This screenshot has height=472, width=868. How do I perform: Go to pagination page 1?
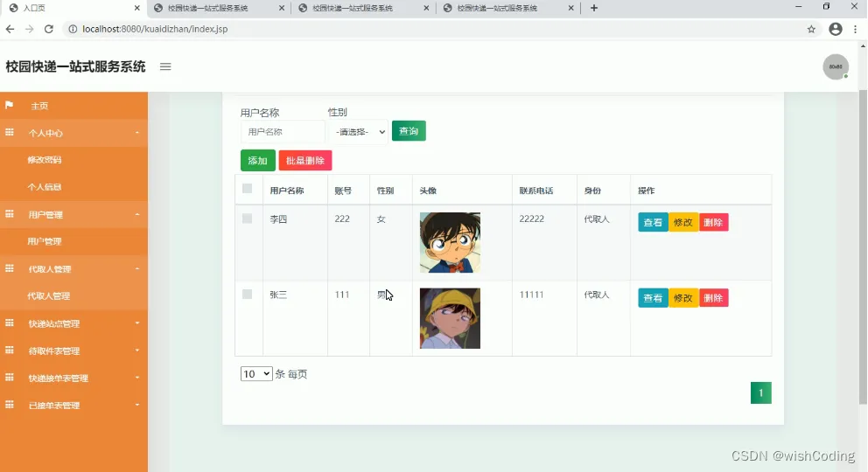[760, 393]
